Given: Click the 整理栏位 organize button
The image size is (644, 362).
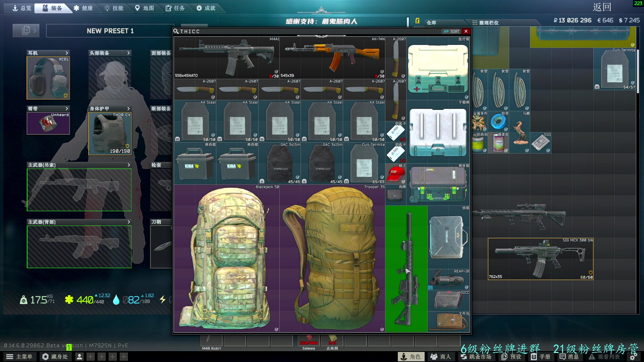Looking at the screenshot, I should [485, 22].
